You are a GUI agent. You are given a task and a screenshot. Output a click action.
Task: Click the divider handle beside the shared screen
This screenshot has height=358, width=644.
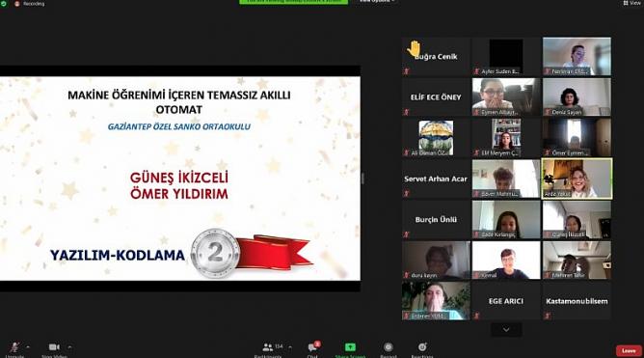[362, 179]
